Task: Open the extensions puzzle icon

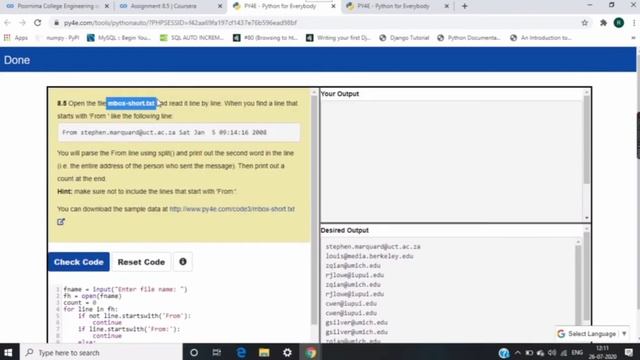Action: click(x=603, y=23)
